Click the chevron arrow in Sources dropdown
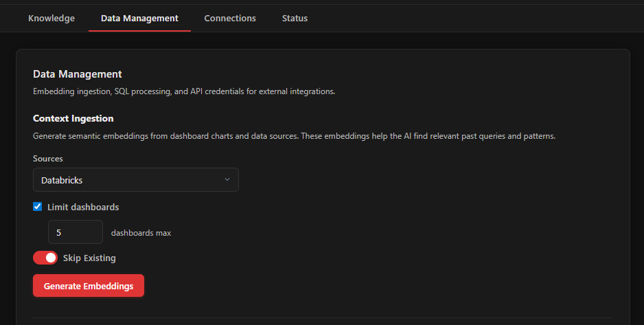The width and height of the screenshot is (644, 325). pos(227,179)
